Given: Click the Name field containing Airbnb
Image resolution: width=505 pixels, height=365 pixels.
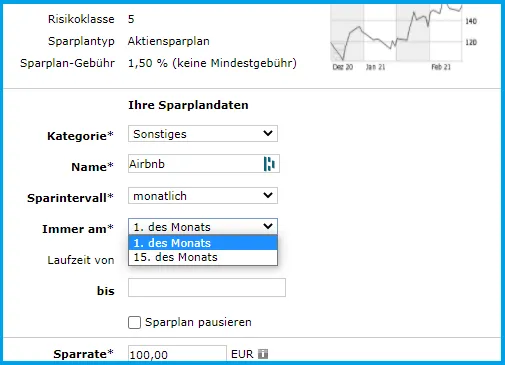Looking at the screenshot, I should (x=204, y=164).
